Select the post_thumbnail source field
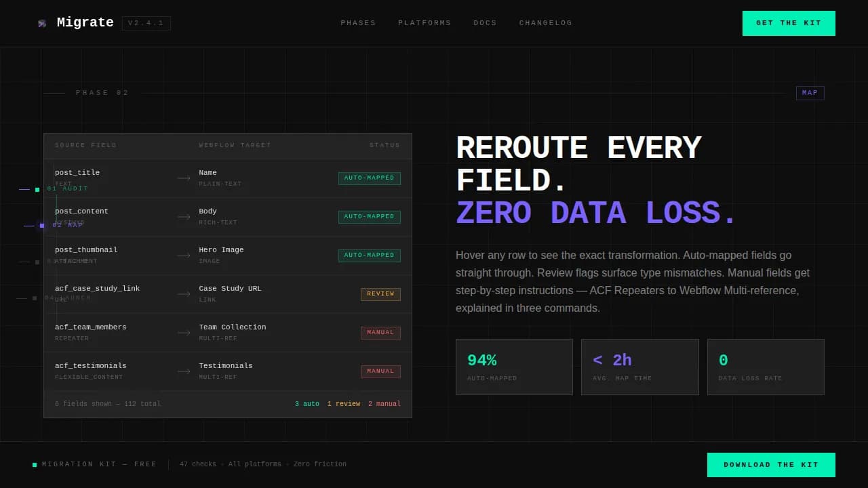This screenshot has height=488, width=868. 86,250
